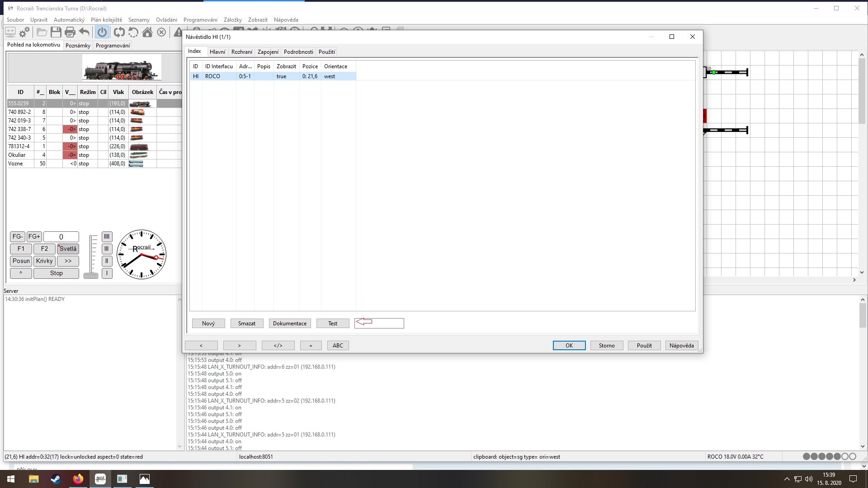
Task: Open Firefox from the taskbar
Action: (x=78, y=479)
